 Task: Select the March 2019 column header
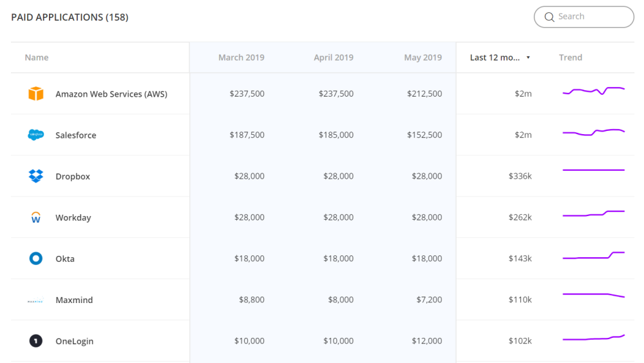point(241,57)
